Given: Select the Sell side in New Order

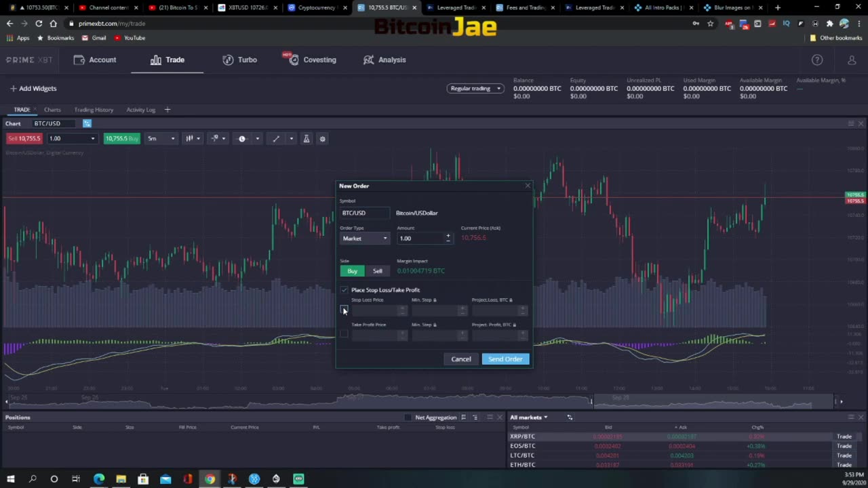Looking at the screenshot, I should tap(378, 271).
